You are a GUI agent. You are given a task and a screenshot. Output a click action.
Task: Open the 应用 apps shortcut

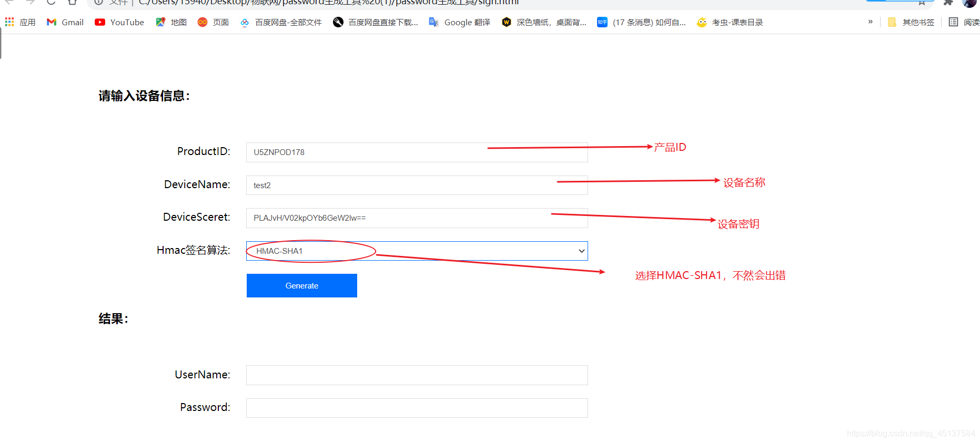coord(20,22)
